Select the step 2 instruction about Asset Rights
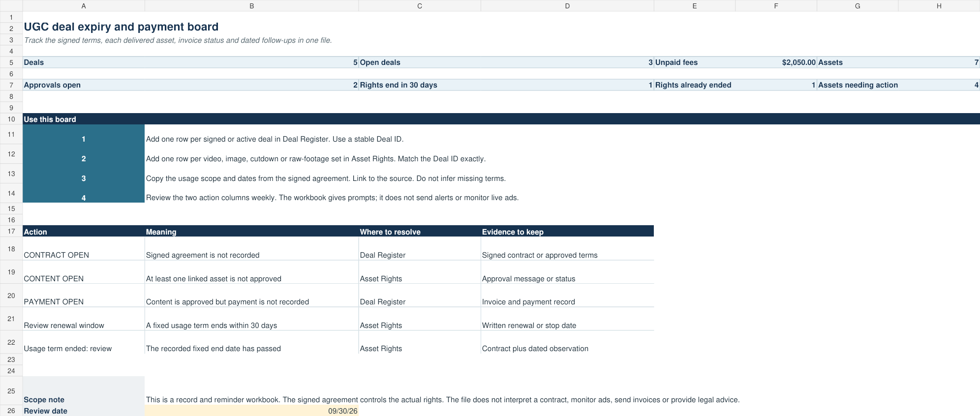This screenshot has height=416, width=980. click(x=316, y=159)
